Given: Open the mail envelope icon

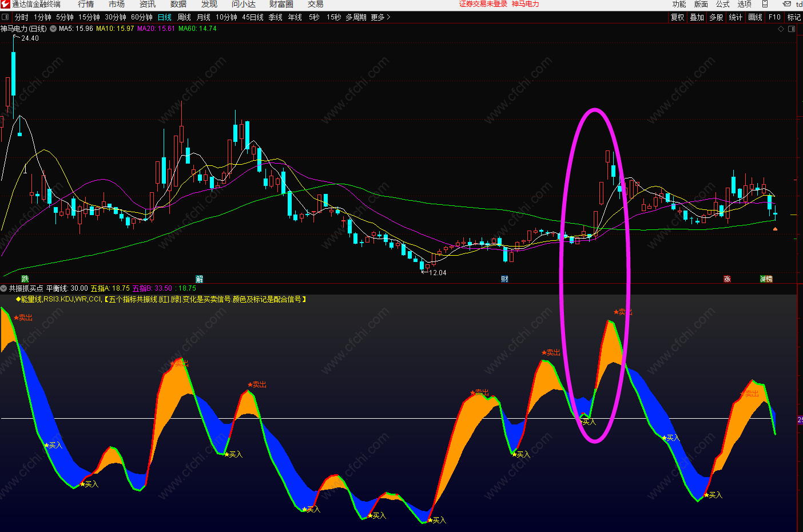Looking at the screenshot, I should coord(787,4).
